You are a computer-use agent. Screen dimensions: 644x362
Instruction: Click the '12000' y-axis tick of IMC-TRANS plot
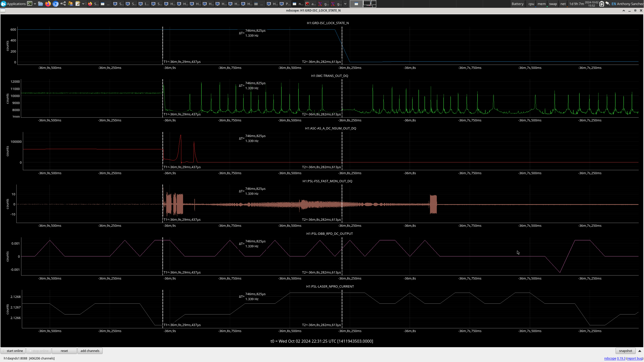(x=15, y=81)
